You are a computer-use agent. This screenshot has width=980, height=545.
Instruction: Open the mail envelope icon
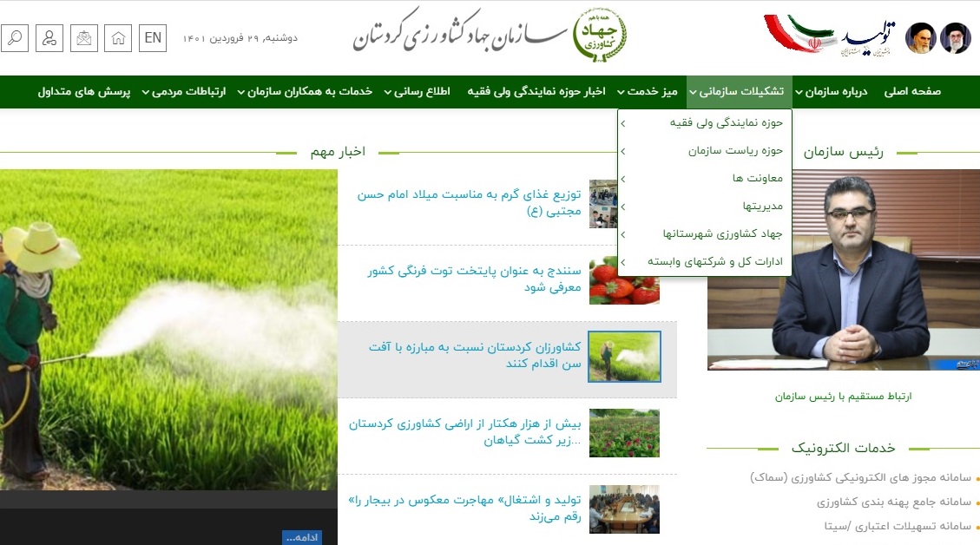click(x=83, y=38)
